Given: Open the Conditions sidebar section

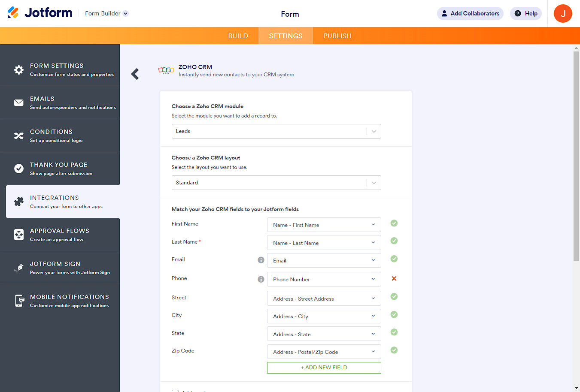Looking at the screenshot, I should [x=60, y=136].
